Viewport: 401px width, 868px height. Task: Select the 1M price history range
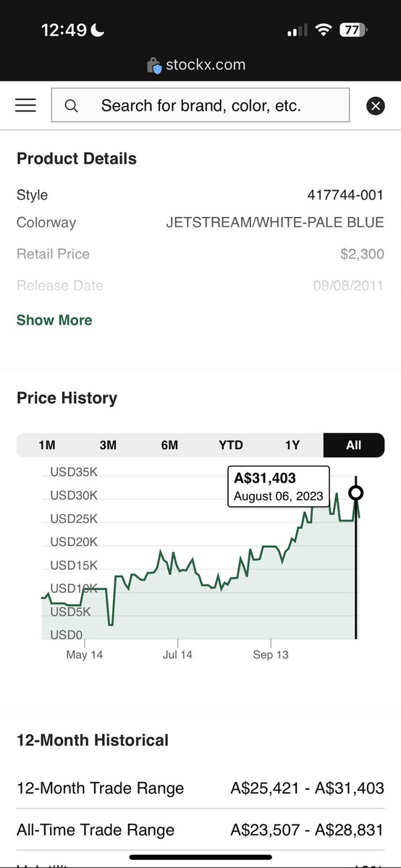click(47, 445)
